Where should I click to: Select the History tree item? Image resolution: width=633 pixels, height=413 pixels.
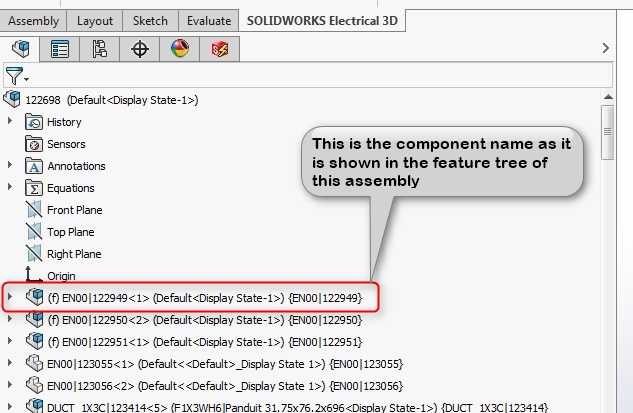point(64,122)
